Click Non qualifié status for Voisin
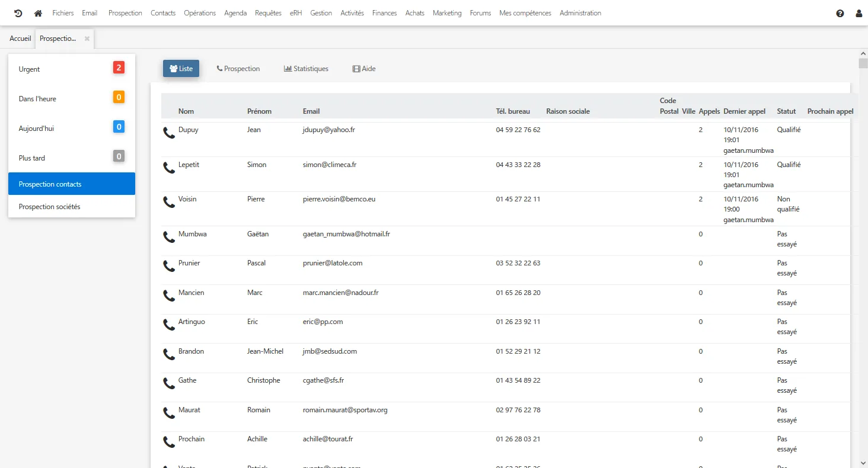868x468 pixels. 789,204
